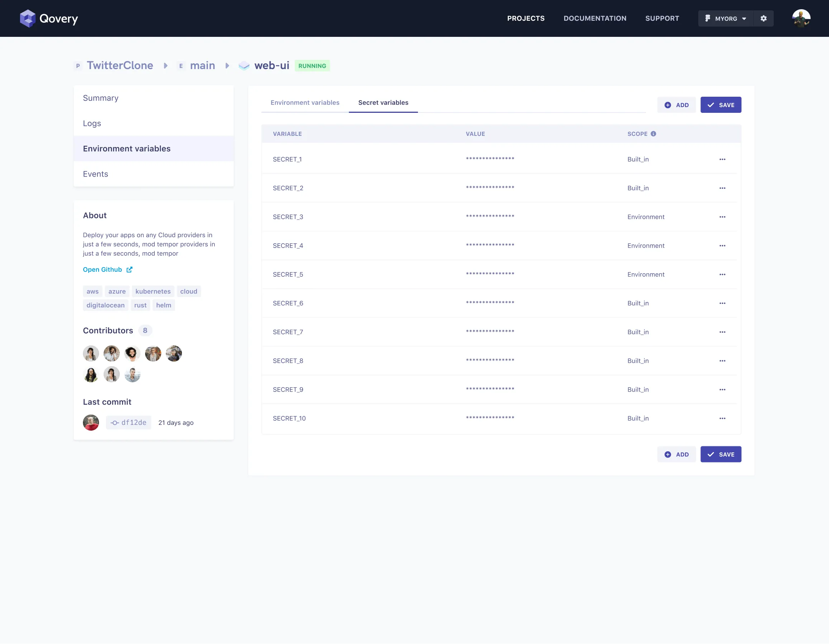Click the df12de commit hash badge
The width and height of the screenshot is (829, 644).
pyautogui.click(x=129, y=423)
